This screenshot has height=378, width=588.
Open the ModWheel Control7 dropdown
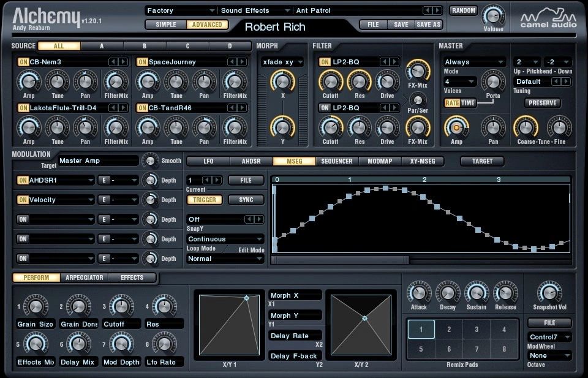pos(549,338)
